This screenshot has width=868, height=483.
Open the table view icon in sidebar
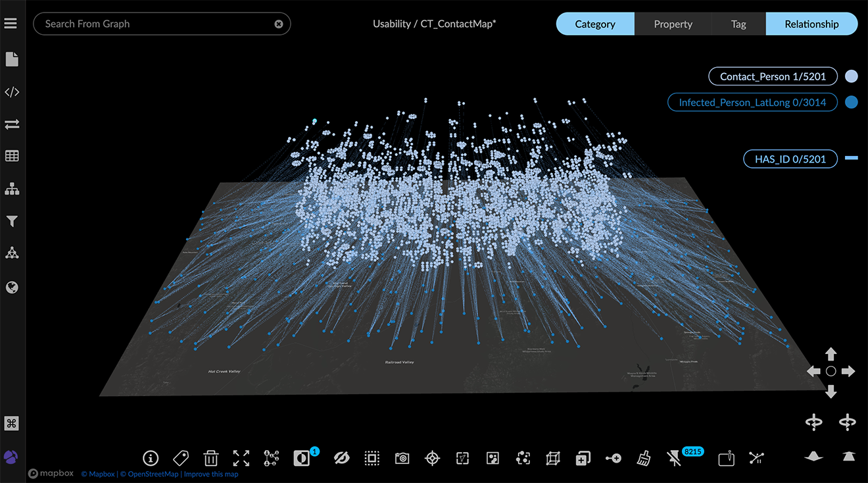[x=12, y=156]
